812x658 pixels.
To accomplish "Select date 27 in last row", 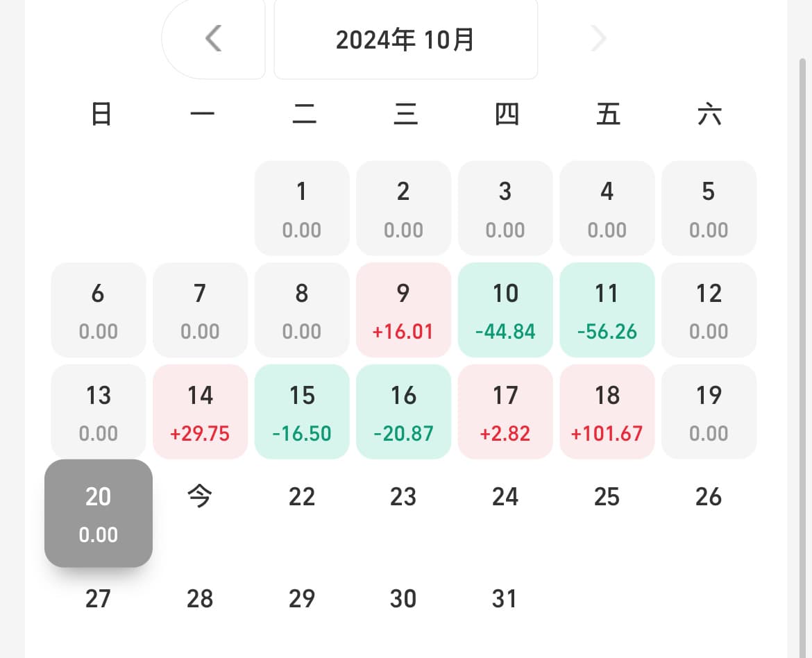I will (x=99, y=598).
